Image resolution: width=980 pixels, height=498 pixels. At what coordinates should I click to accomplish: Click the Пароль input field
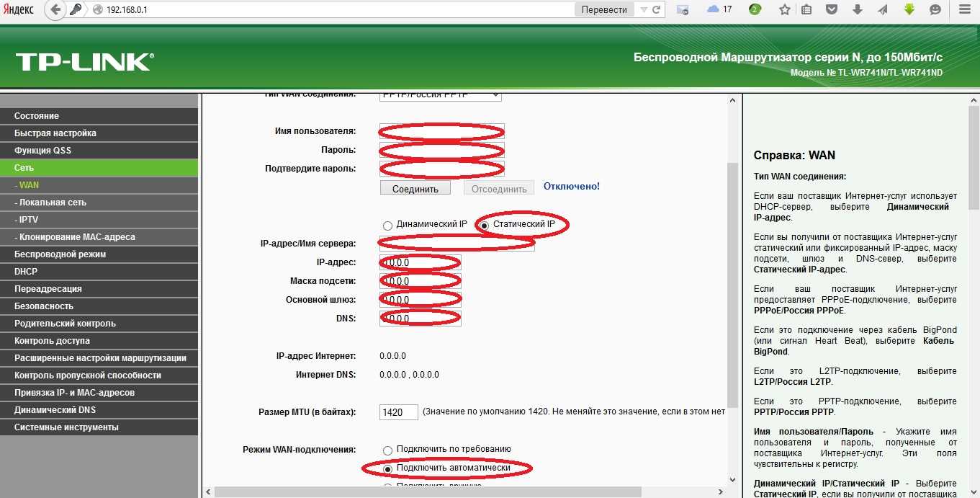[442, 150]
